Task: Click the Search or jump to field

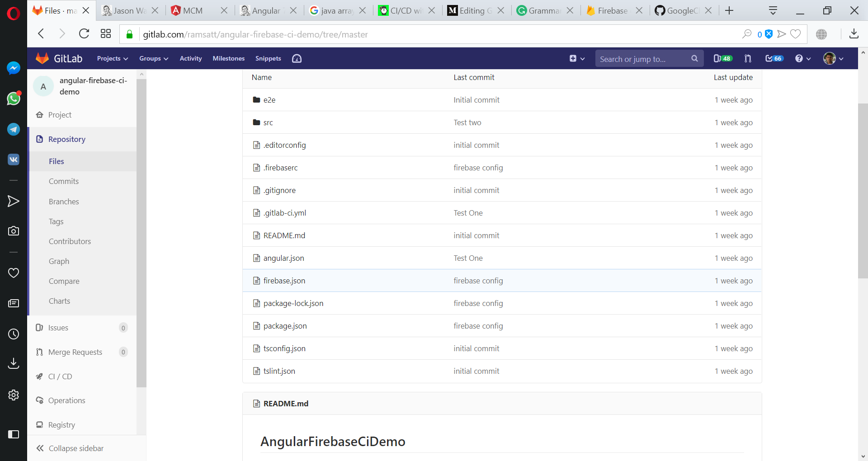Action: 642,58
